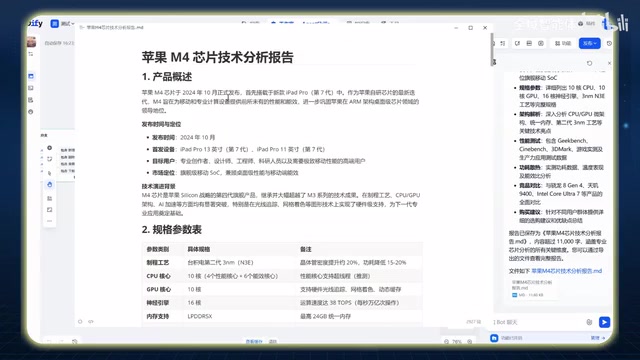Viewport: 640px width, 360px height.
Task: Click the GPU 核心 table cell
Action: pyautogui.click(x=159, y=289)
